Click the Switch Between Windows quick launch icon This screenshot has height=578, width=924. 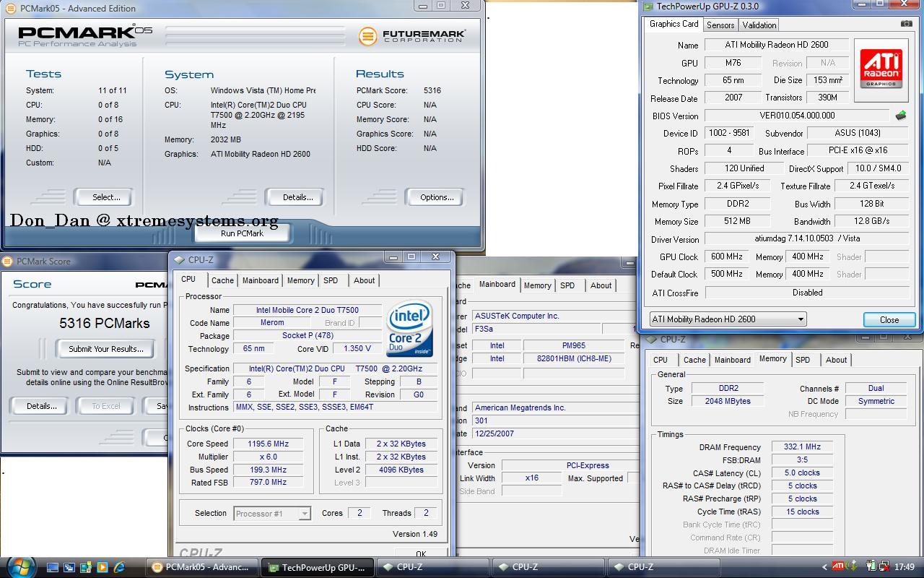coord(69,568)
